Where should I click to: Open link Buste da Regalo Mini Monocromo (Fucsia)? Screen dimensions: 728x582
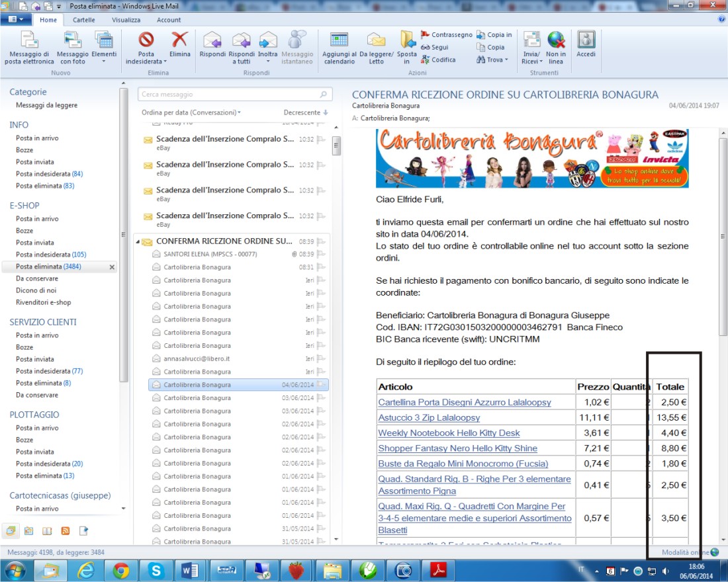(463, 464)
